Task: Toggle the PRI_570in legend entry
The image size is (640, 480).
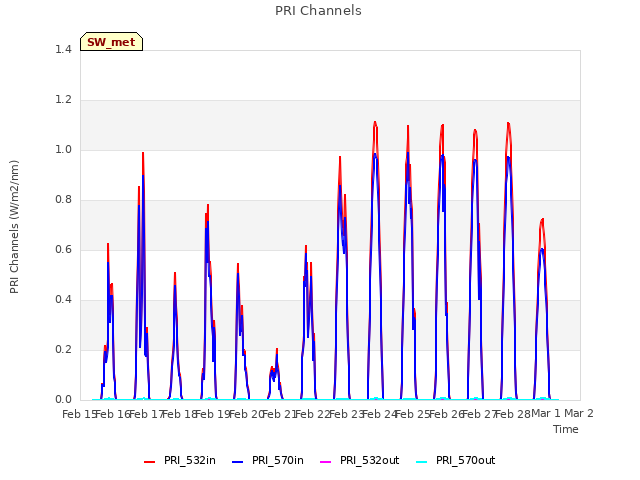Action: click(268, 461)
